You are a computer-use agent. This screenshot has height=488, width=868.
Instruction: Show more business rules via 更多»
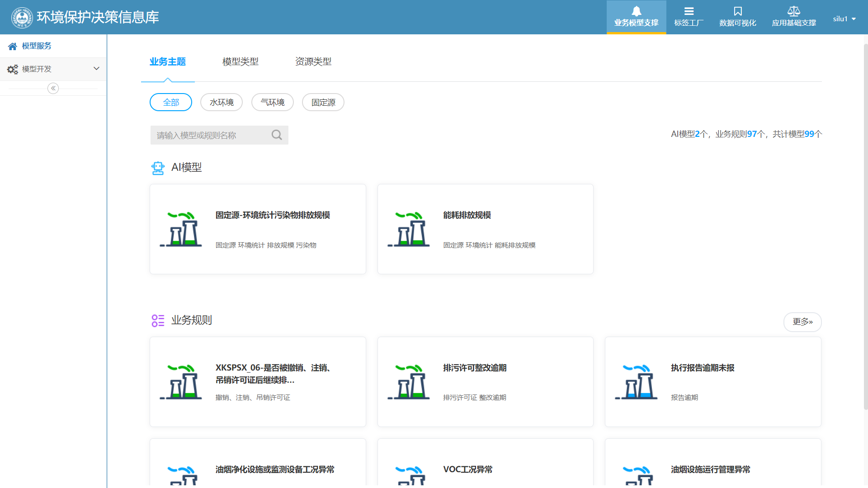click(x=802, y=322)
